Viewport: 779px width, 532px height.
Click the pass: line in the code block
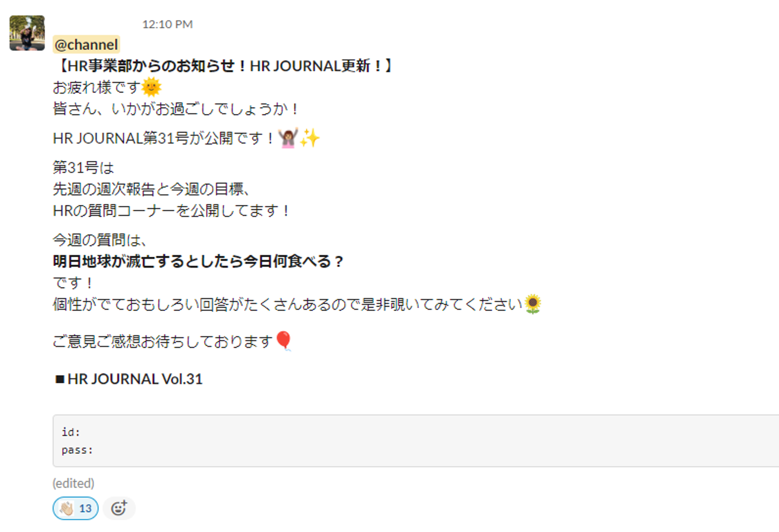[77, 450]
